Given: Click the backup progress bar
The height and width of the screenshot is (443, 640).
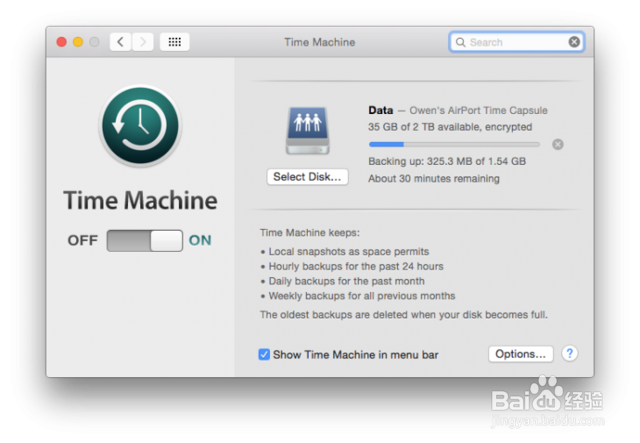Looking at the screenshot, I should pos(454,144).
